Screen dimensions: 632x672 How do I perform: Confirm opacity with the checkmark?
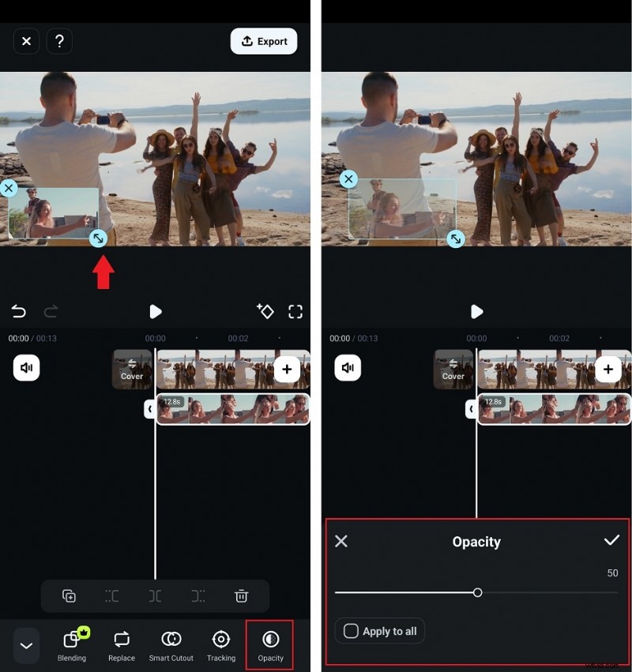pyautogui.click(x=611, y=541)
